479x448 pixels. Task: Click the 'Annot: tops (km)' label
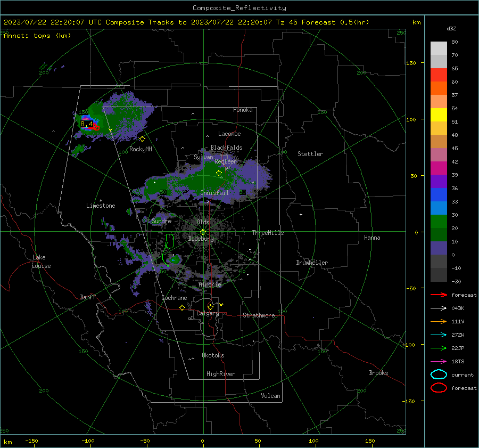[37, 36]
